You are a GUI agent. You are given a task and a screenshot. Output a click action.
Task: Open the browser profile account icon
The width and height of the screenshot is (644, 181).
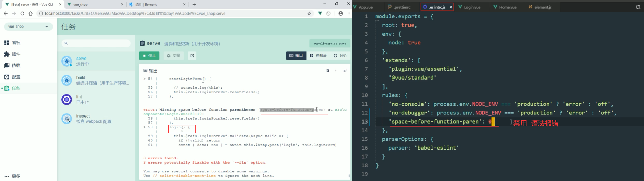tap(341, 14)
